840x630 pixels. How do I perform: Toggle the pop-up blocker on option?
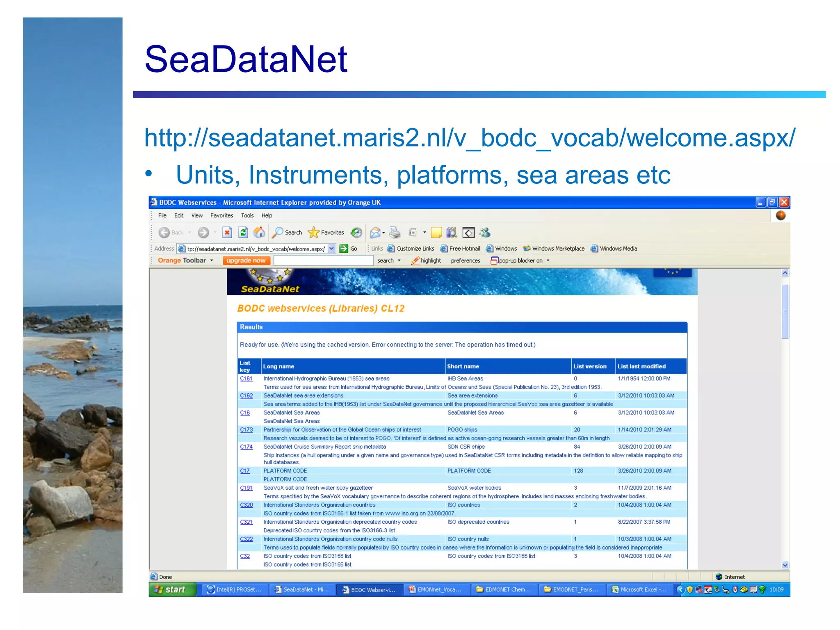(520, 260)
